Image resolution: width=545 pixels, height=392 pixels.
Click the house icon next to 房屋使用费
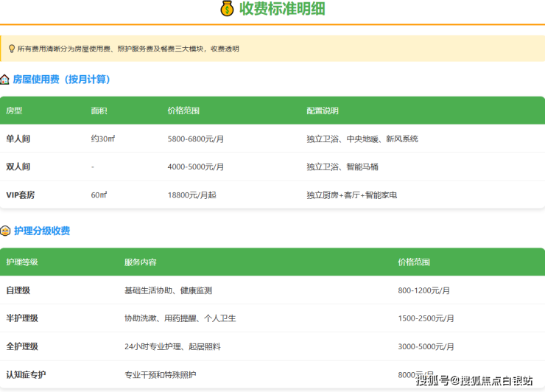(x=5, y=80)
